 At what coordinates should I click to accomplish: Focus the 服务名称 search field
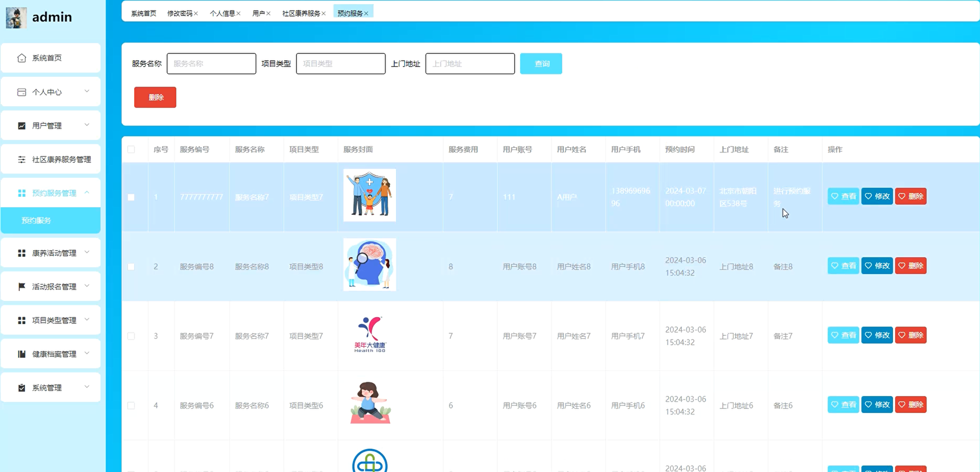(212, 63)
